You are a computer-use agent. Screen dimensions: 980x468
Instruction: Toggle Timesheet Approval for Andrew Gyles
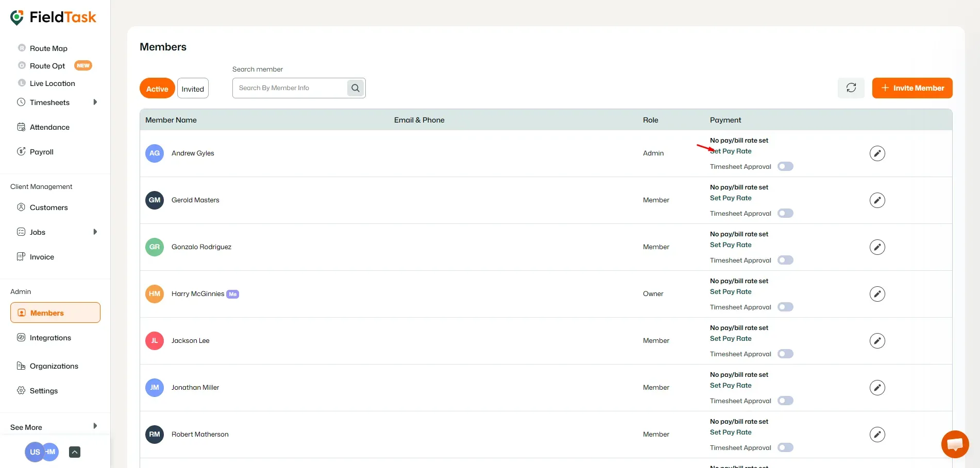(x=785, y=166)
